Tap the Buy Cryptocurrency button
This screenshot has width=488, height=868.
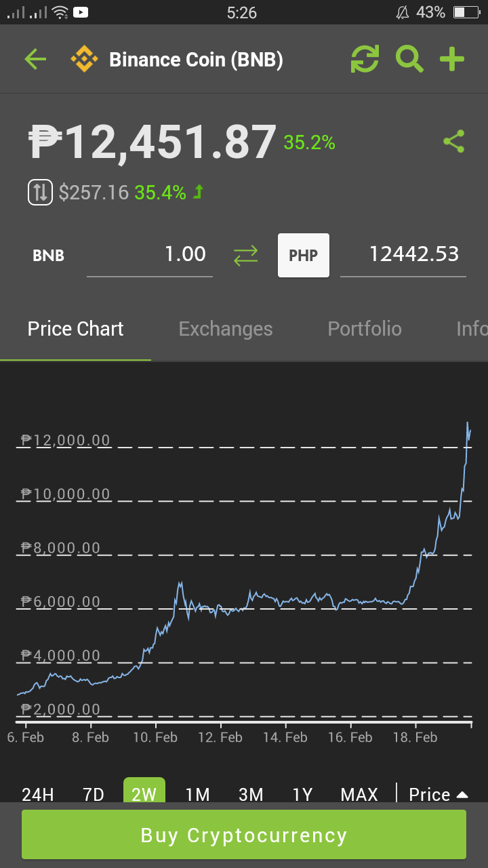point(244,835)
